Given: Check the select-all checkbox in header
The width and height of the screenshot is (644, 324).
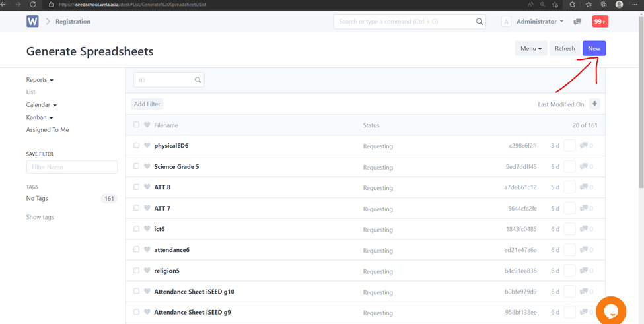Looking at the screenshot, I should [x=137, y=125].
